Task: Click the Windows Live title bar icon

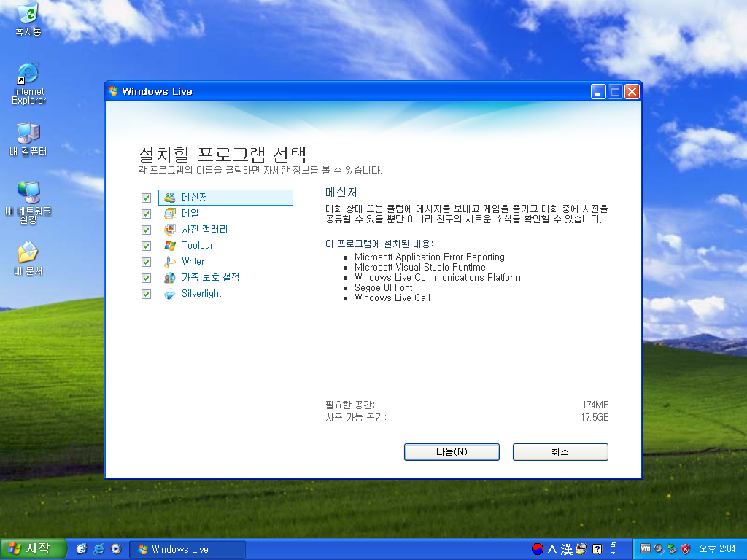Action: tap(113, 91)
